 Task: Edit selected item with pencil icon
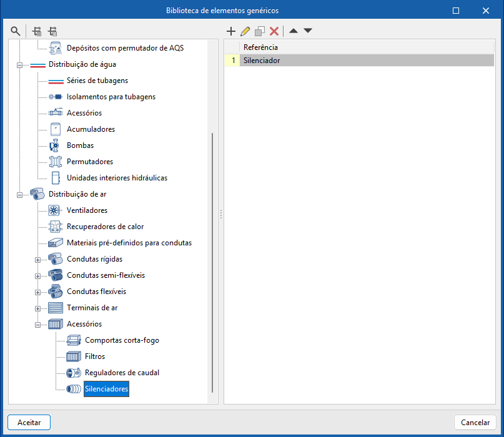pos(245,31)
